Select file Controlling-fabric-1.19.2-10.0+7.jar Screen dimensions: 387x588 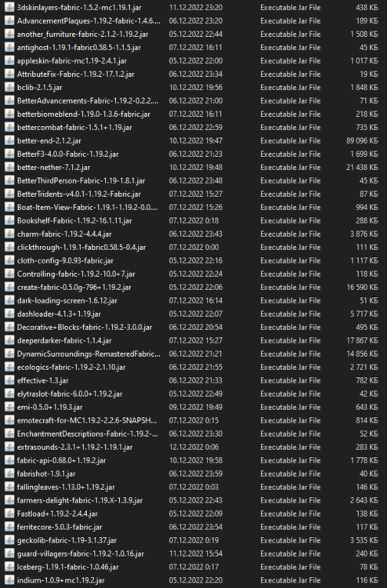pos(76,274)
